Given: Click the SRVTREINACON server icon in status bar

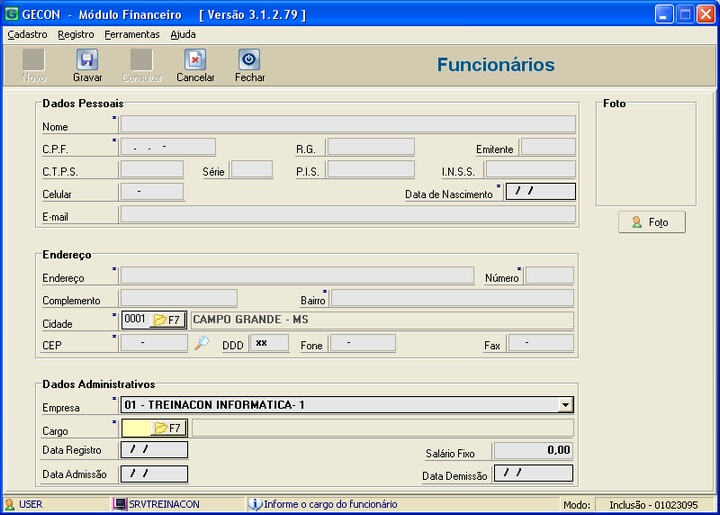Looking at the screenshot, I should coord(120,504).
